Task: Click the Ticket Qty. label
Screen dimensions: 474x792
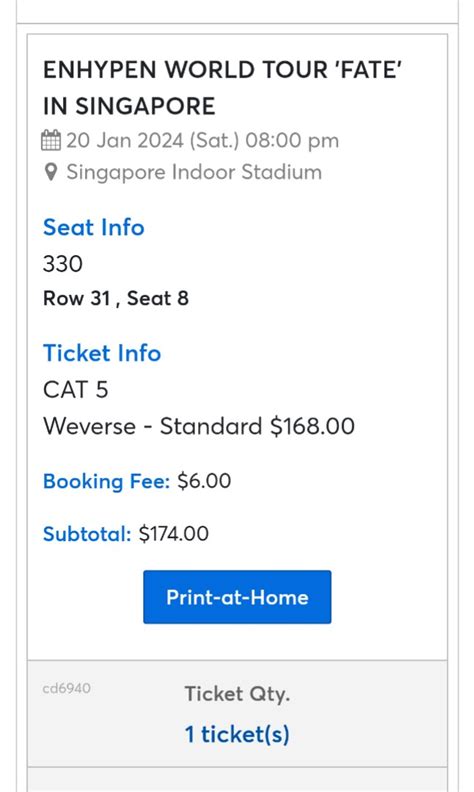Action: [x=237, y=695]
